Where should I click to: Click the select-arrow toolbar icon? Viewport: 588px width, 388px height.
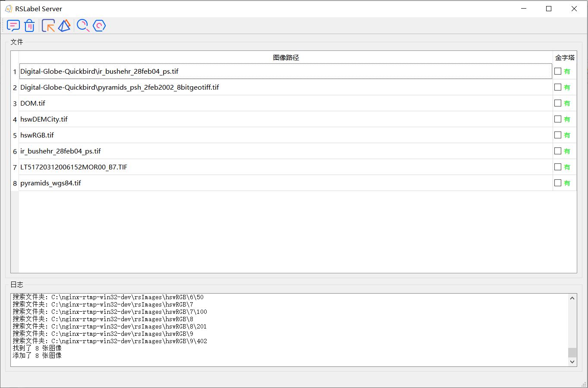pos(48,26)
